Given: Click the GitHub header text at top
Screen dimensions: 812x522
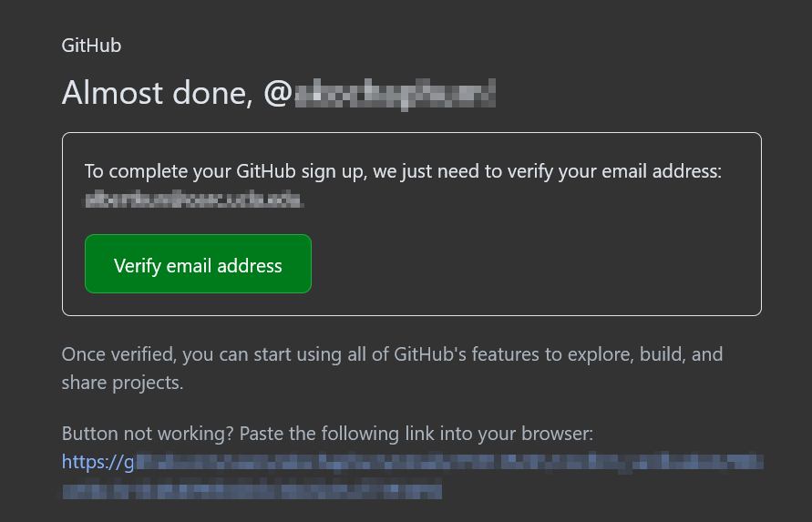Looking at the screenshot, I should pos(91,46).
